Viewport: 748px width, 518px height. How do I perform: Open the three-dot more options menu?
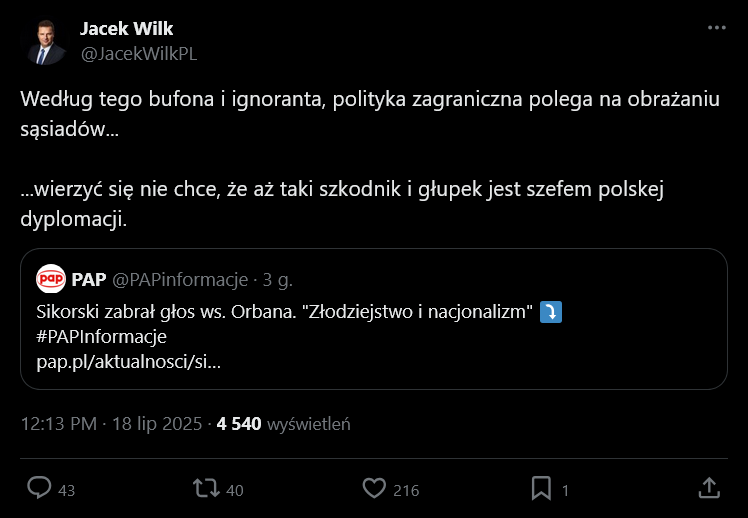click(x=716, y=29)
